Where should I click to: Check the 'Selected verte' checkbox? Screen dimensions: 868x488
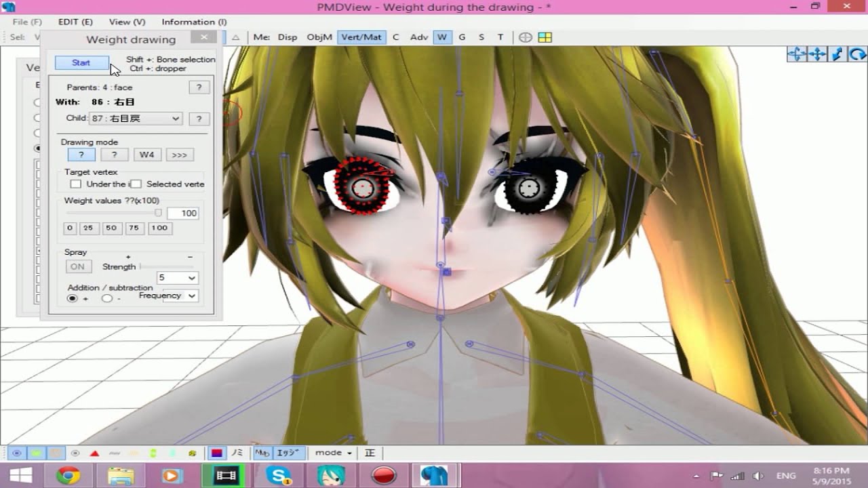click(136, 184)
